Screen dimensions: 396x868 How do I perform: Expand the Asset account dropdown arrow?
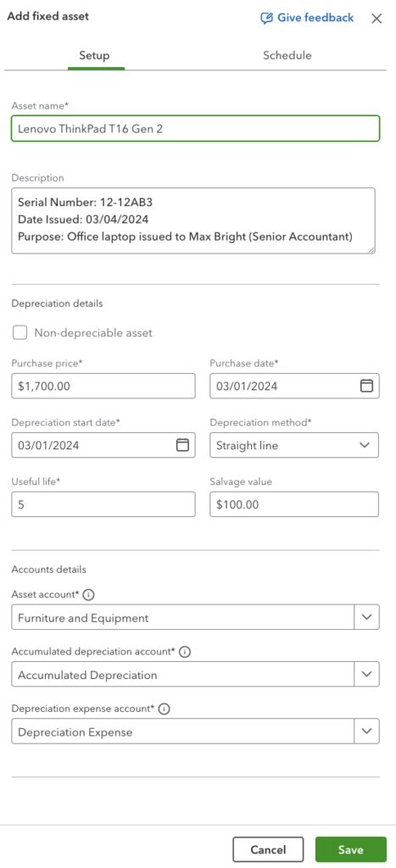click(x=366, y=617)
